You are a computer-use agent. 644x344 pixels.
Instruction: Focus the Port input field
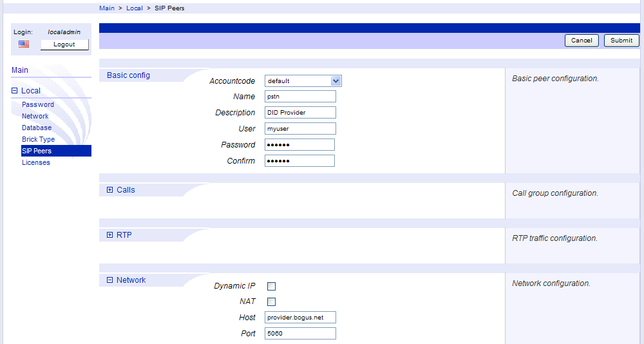point(300,334)
